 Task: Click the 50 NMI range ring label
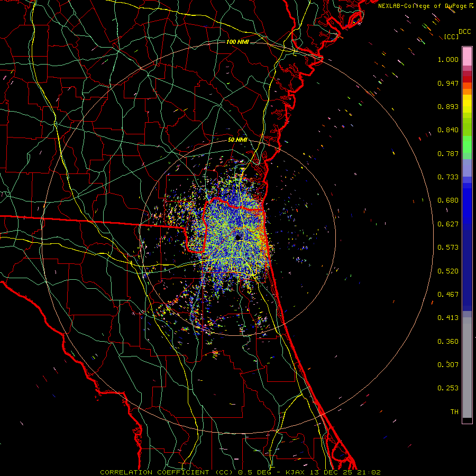point(237,140)
